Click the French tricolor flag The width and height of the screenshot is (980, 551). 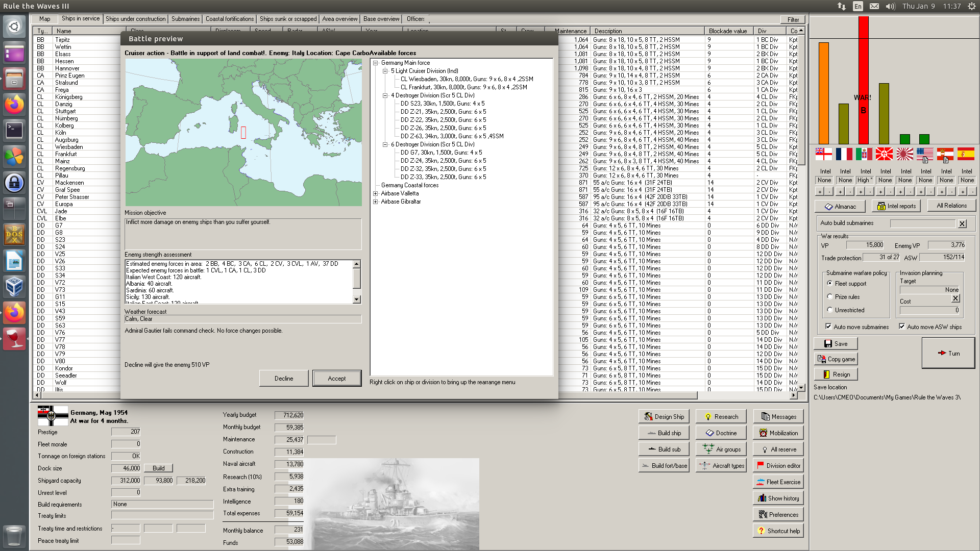point(844,154)
